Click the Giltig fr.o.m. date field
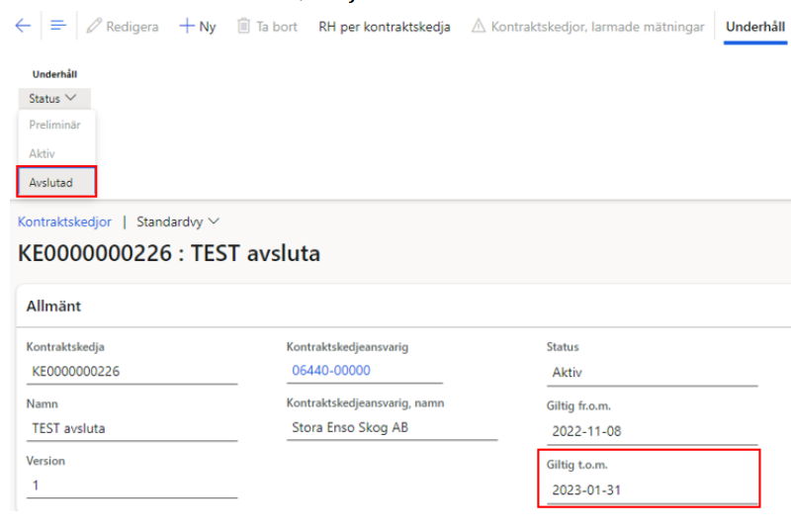791x532 pixels. [651, 431]
